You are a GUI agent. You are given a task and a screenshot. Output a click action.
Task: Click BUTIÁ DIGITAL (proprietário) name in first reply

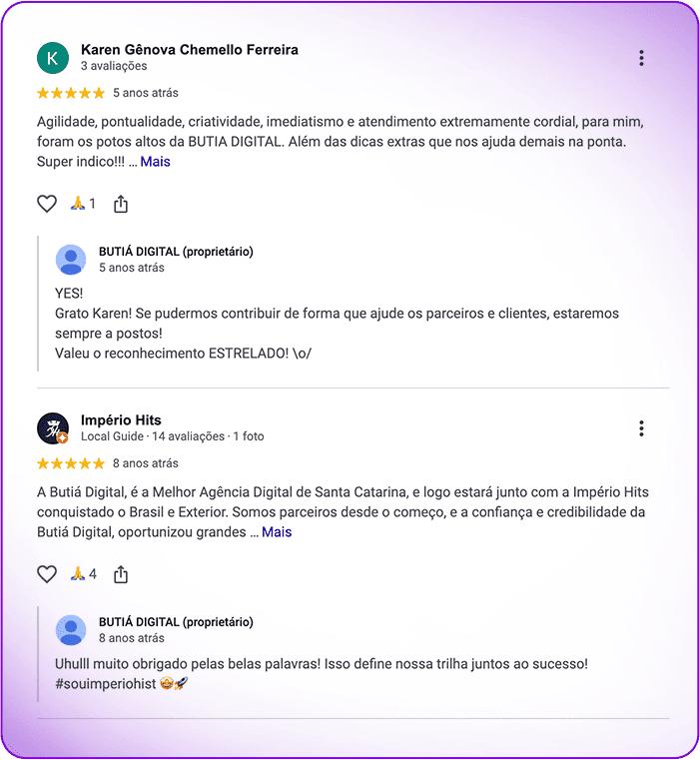tap(176, 252)
